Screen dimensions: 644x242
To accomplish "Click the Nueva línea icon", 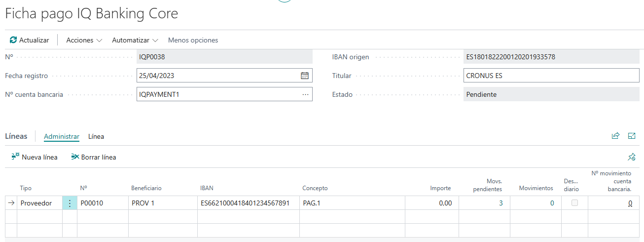I will (15, 157).
